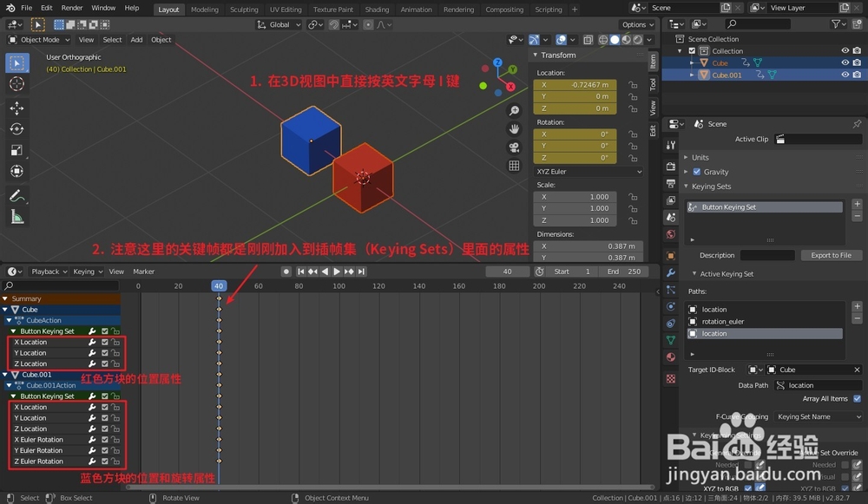Select the Measure tool
Image resolution: width=868 pixels, height=504 pixels.
tap(16, 216)
